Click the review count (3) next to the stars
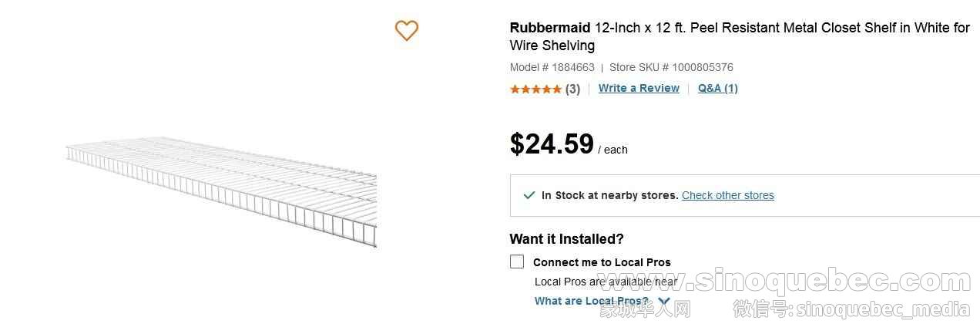The image size is (980, 324). click(x=572, y=89)
